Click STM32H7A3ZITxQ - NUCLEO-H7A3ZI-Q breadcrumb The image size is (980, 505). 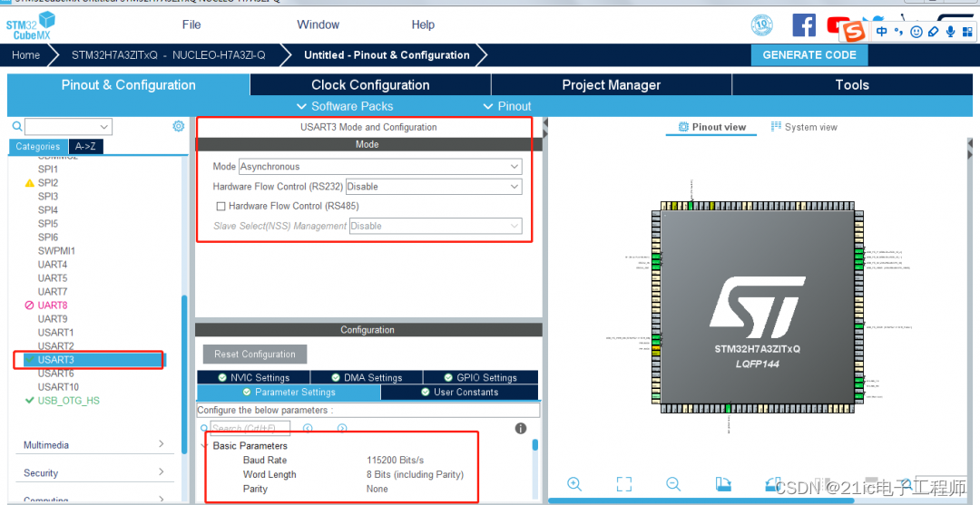tap(168, 55)
